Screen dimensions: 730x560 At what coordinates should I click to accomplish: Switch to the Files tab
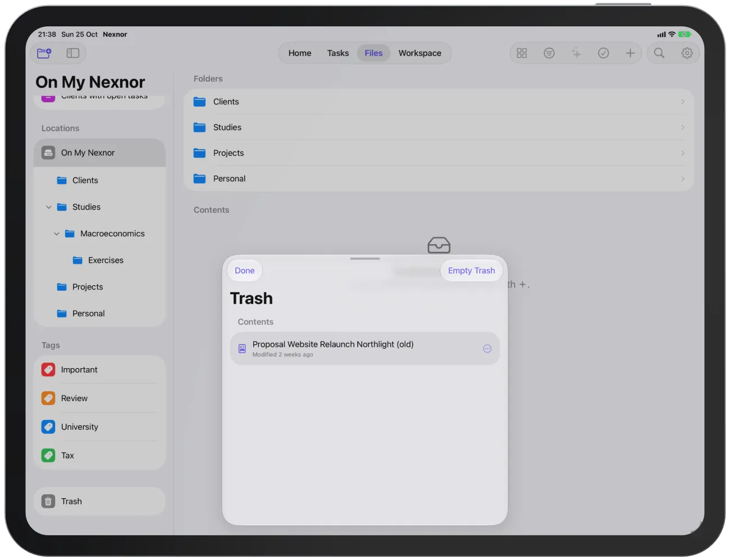tap(373, 53)
